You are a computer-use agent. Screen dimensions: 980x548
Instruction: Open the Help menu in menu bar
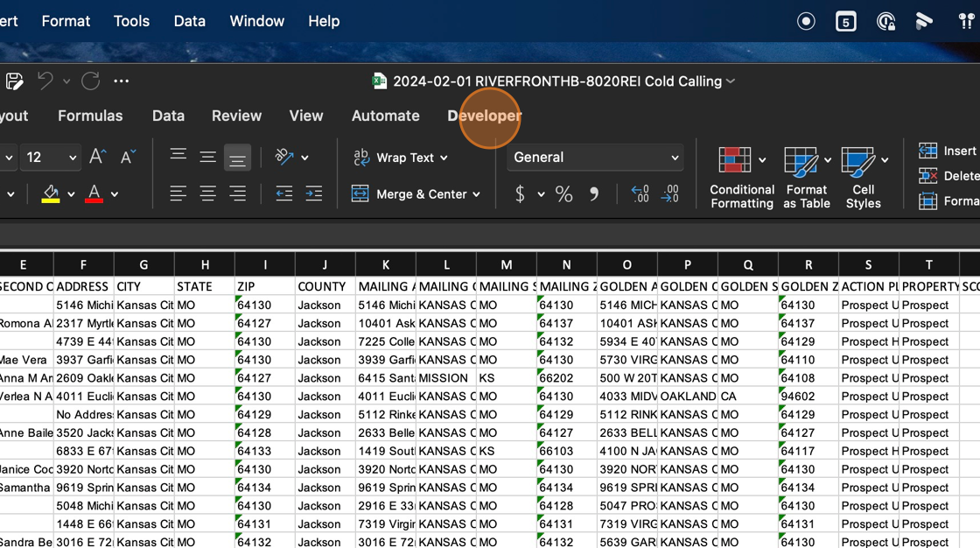pyautogui.click(x=324, y=21)
